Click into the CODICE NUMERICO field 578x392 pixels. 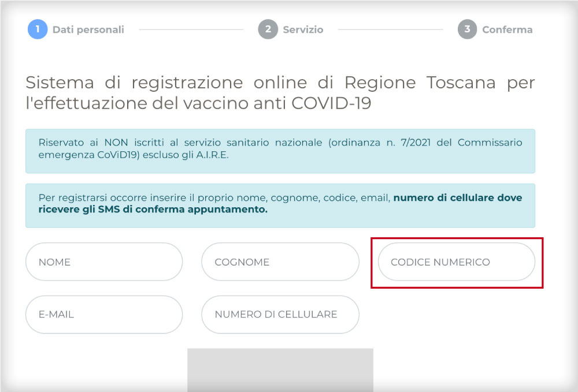[457, 262]
